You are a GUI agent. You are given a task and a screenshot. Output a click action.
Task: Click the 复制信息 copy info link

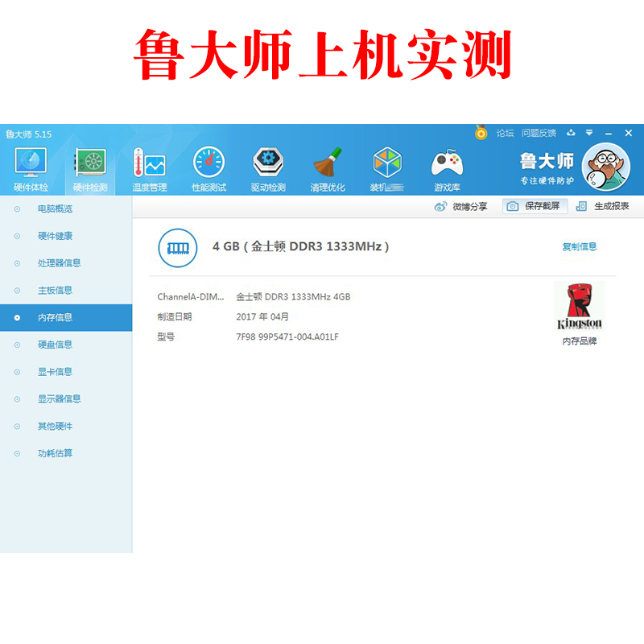(580, 246)
